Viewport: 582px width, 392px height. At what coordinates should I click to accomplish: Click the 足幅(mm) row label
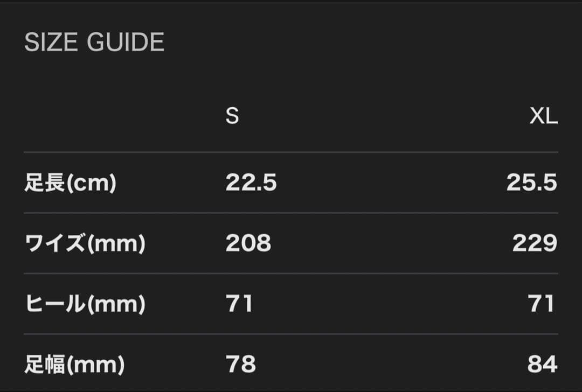(x=75, y=365)
